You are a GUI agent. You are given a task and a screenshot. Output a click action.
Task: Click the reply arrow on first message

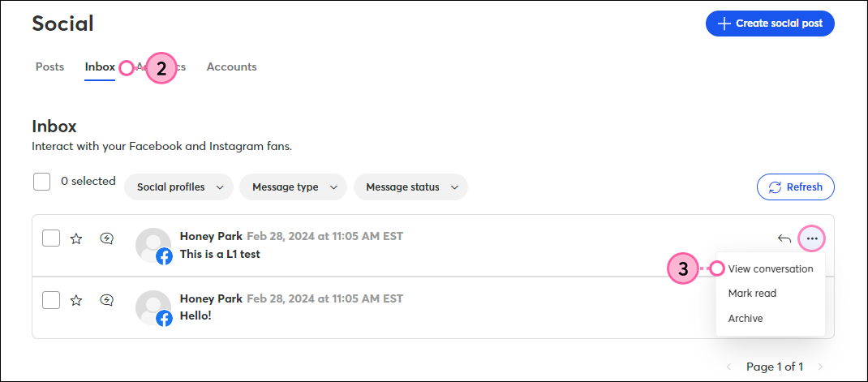784,238
